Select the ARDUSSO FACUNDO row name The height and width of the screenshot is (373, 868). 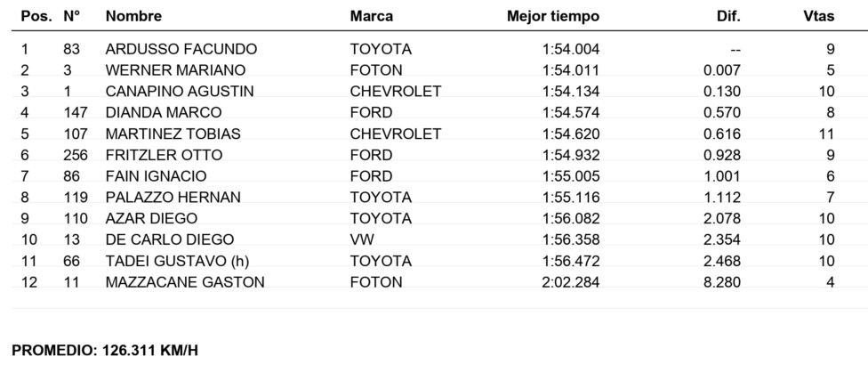pos(181,49)
